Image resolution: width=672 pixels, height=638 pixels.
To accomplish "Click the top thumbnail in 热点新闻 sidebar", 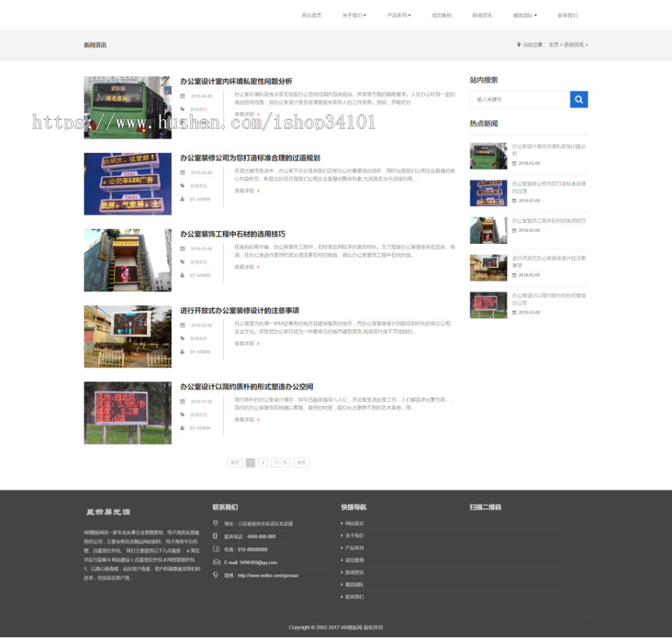I will click(x=489, y=154).
